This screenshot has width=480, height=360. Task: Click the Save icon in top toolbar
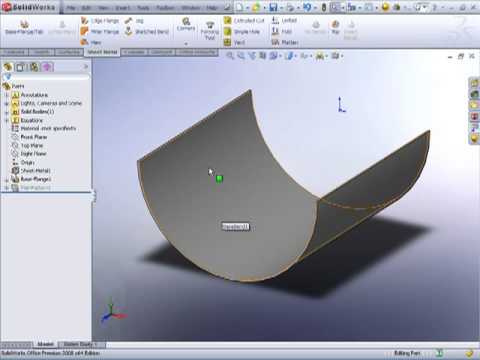tap(273, 7)
